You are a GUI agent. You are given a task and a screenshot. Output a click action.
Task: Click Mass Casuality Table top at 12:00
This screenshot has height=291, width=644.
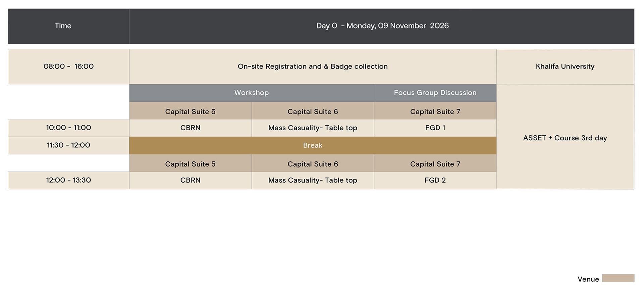tap(312, 180)
